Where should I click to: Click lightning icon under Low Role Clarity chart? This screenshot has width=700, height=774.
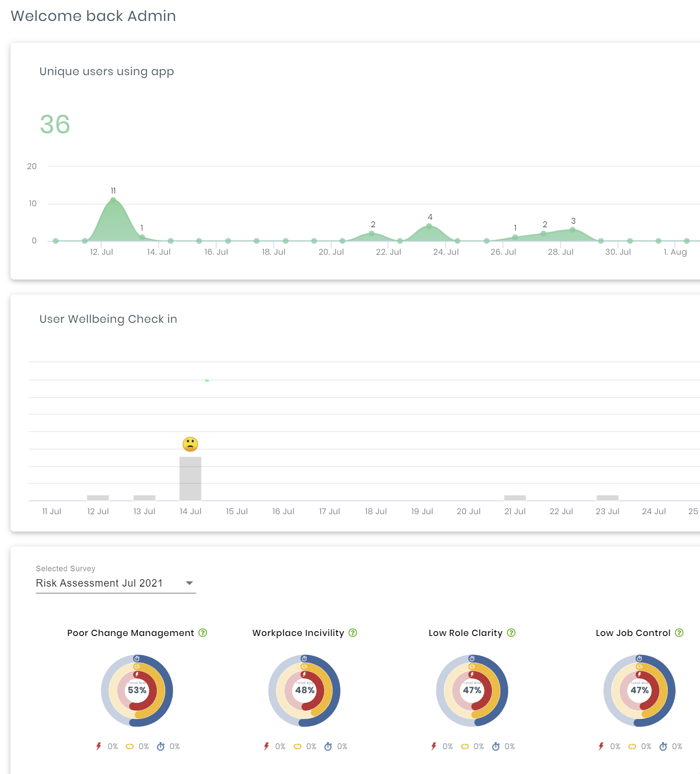[x=434, y=746]
